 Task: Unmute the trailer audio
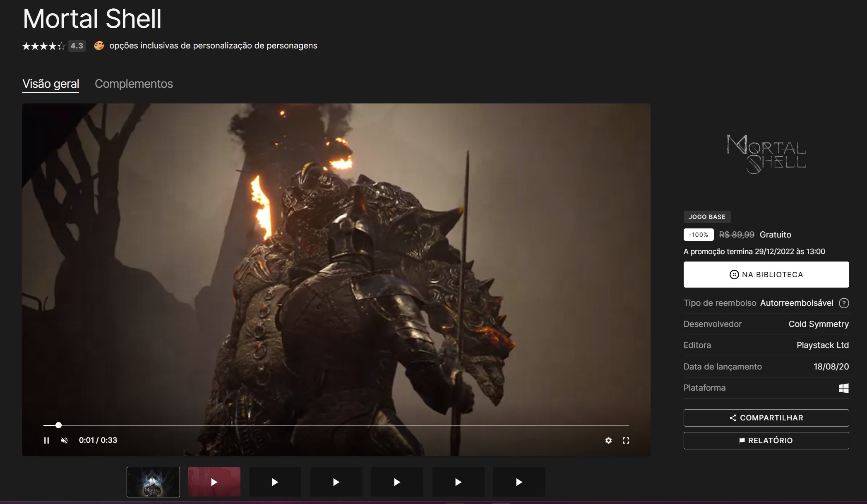tap(65, 440)
